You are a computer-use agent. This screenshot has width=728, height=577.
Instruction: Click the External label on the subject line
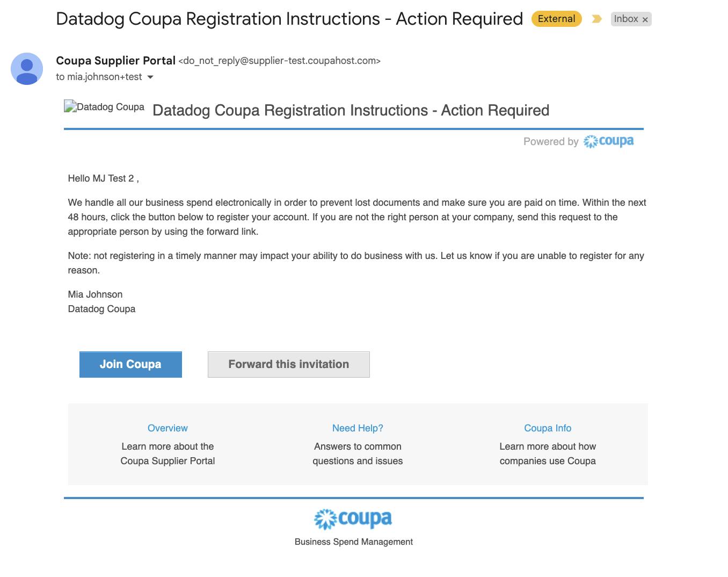pos(556,18)
